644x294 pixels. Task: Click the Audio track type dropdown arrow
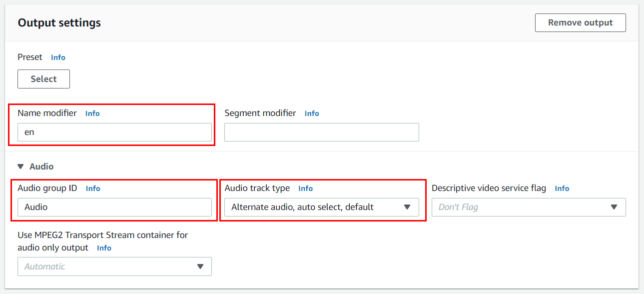point(407,207)
